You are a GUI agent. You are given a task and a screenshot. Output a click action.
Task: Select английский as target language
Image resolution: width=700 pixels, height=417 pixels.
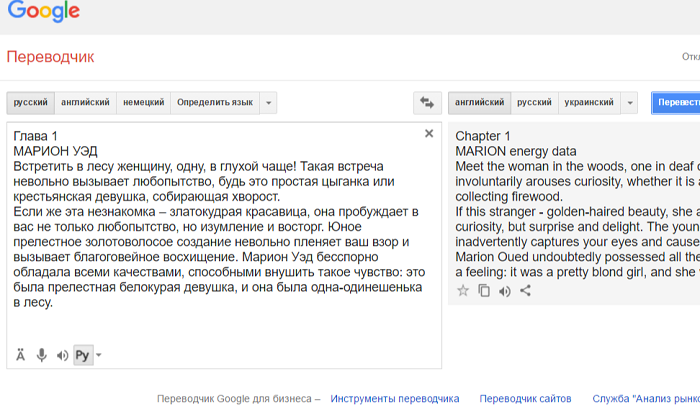479,103
